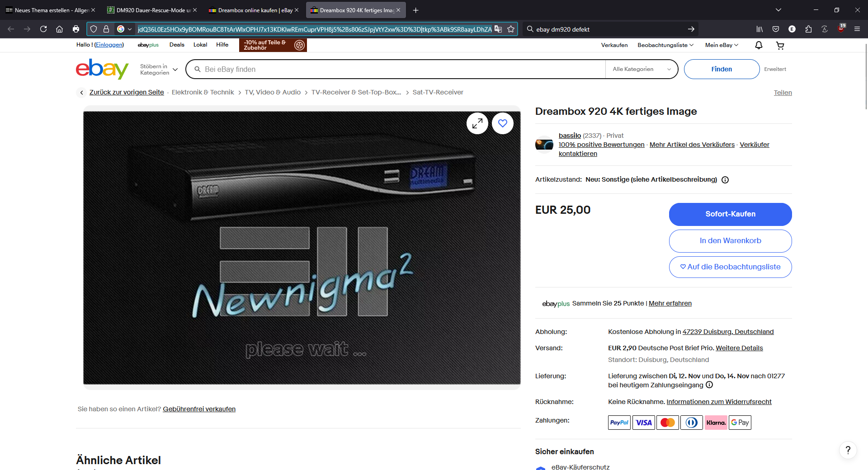
Task: Submit the search bar arrow
Action: [691, 29]
